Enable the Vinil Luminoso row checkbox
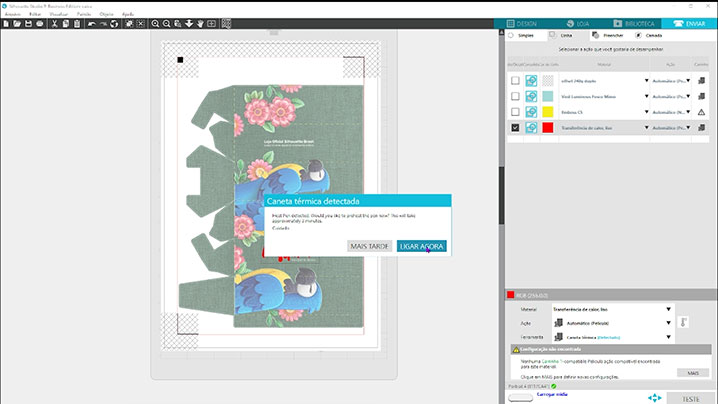The height and width of the screenshot is (404, 718). (x=515, y=96)
